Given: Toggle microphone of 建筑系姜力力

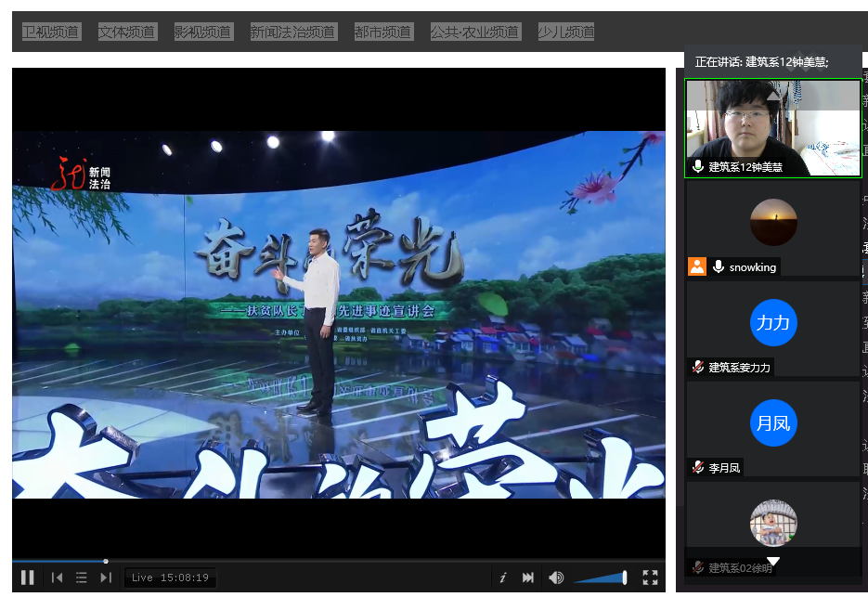Looking at the screenshot, I should click(x=697, y=368).
